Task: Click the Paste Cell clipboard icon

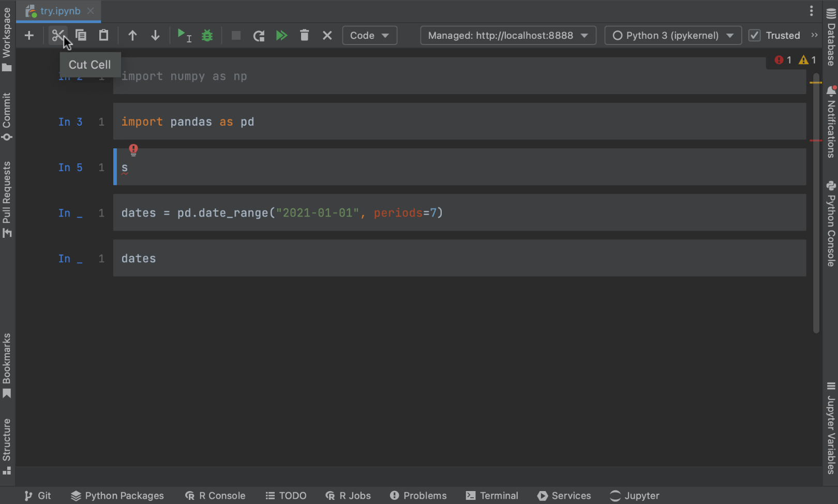Action: [x=103, y=36]
